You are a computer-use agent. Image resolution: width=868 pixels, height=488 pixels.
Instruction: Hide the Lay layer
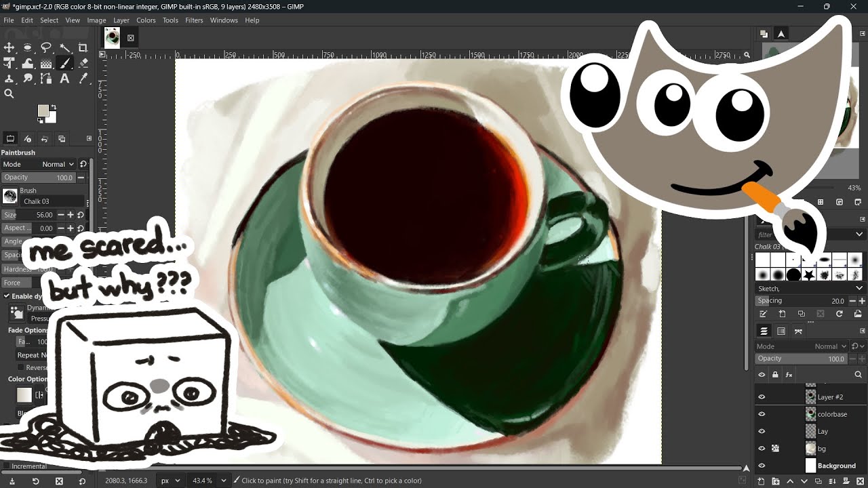pos(762,431)
